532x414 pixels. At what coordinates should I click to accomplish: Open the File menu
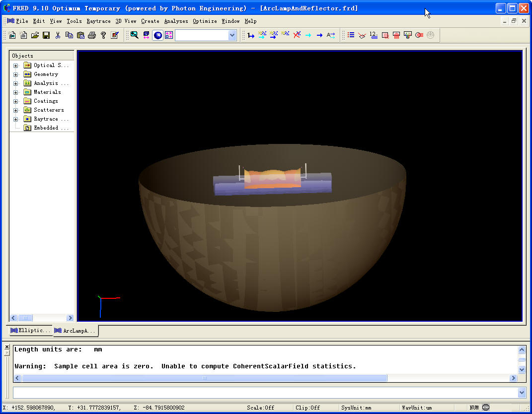point(22,21)
